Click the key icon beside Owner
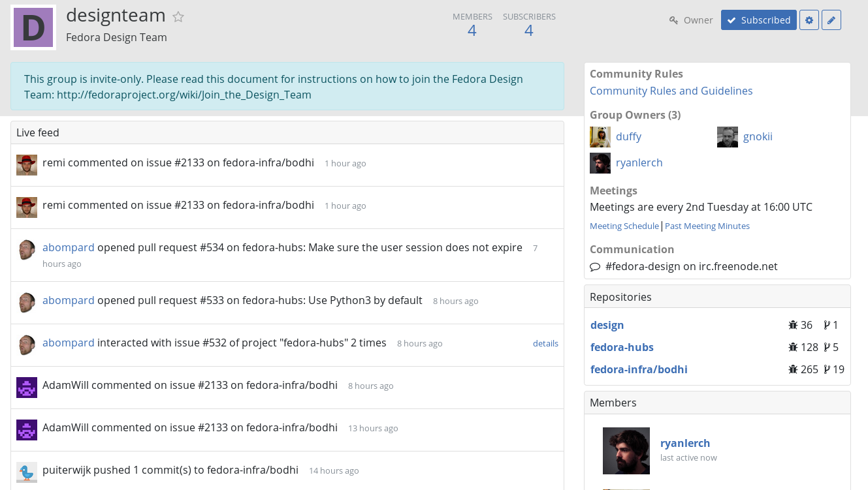The height and width of the screenshot is (490, 868). [x=673, y=20]
